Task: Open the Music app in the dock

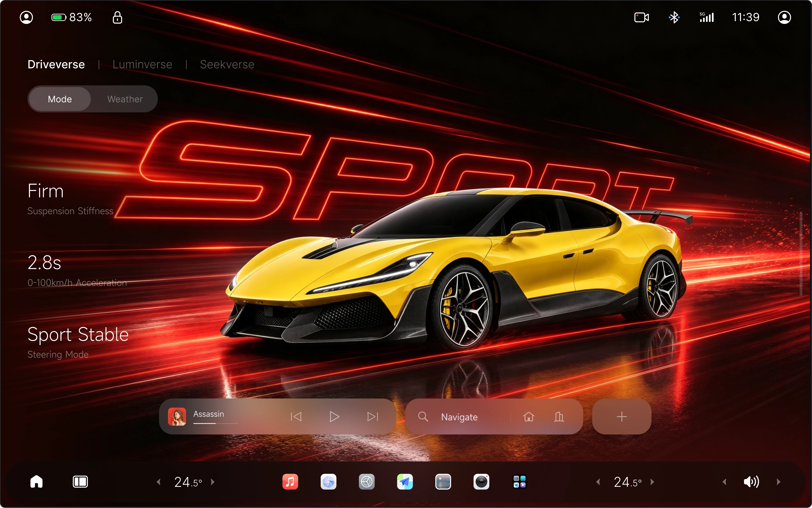Action: click(290, 482)
